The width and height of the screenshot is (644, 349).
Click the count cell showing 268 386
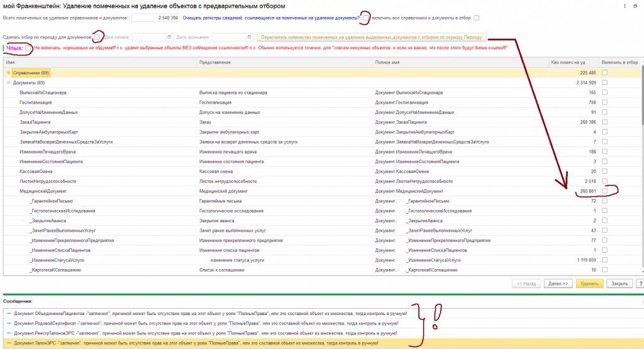click(573, 122)
